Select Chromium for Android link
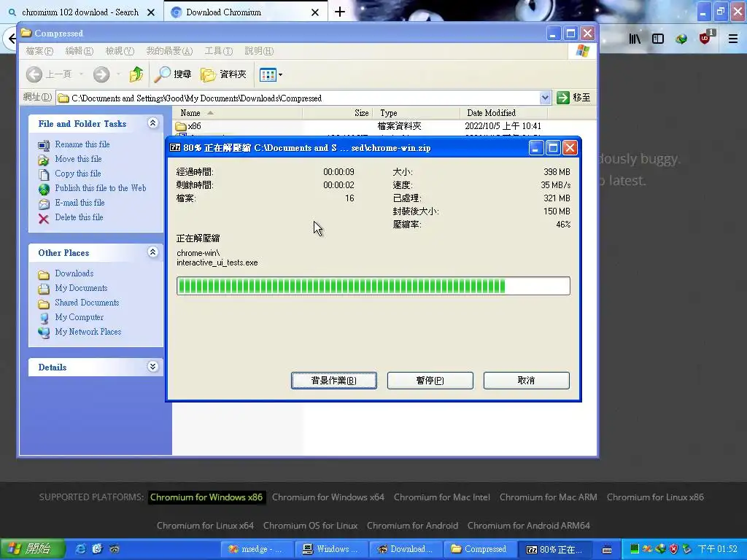This screenshot has height=560, width=747. coord(413,526)
